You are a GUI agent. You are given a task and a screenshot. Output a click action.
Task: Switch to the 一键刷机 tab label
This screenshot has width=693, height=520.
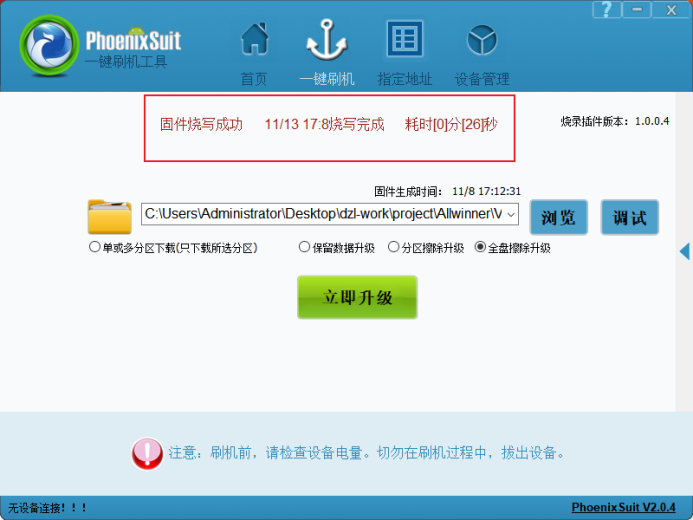[x=327, y=79]
